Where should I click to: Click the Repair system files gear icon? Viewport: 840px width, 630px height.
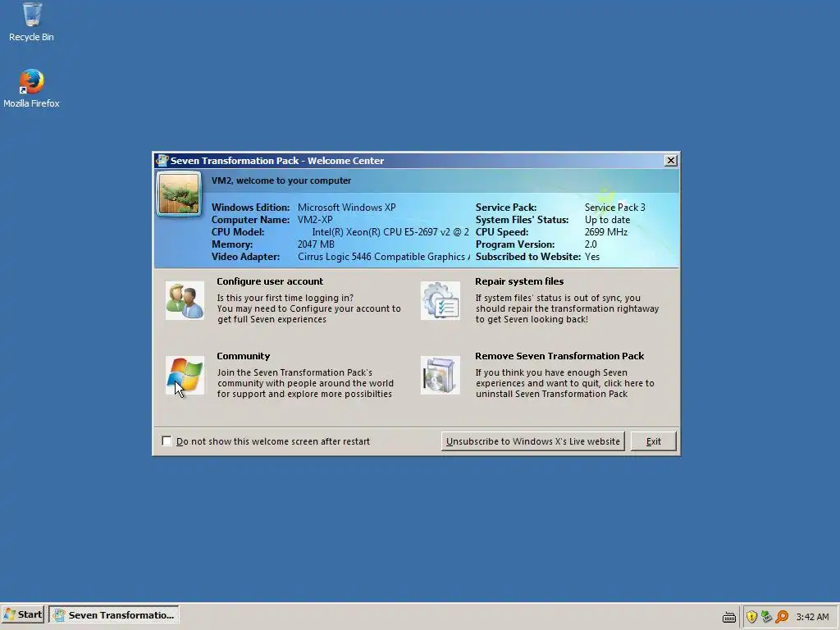(441, 300)
